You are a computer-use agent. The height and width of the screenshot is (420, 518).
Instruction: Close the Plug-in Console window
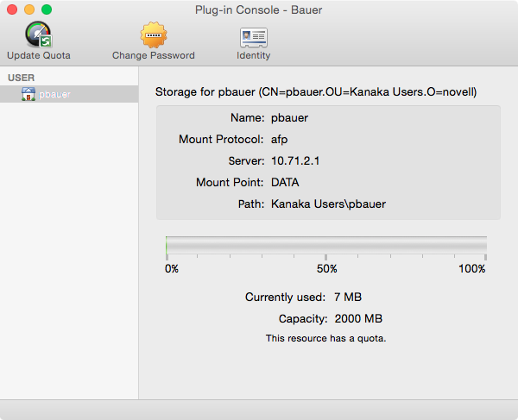[11, 9]
